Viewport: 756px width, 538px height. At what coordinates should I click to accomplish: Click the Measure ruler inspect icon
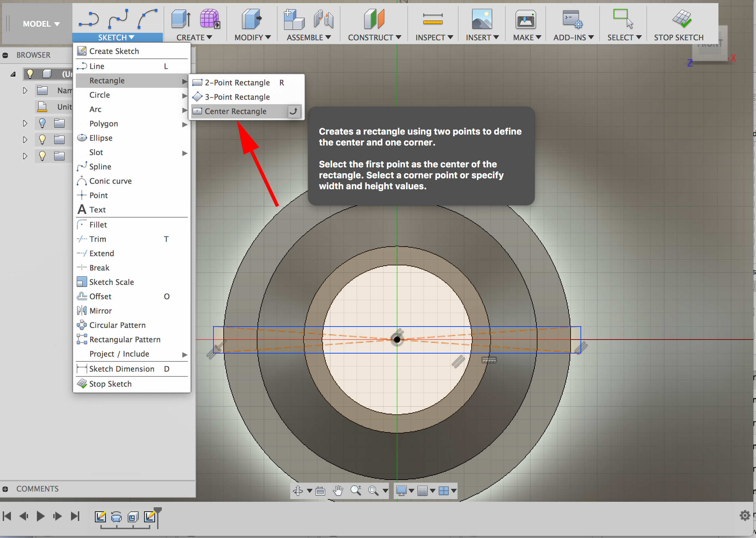coord(433,19)
